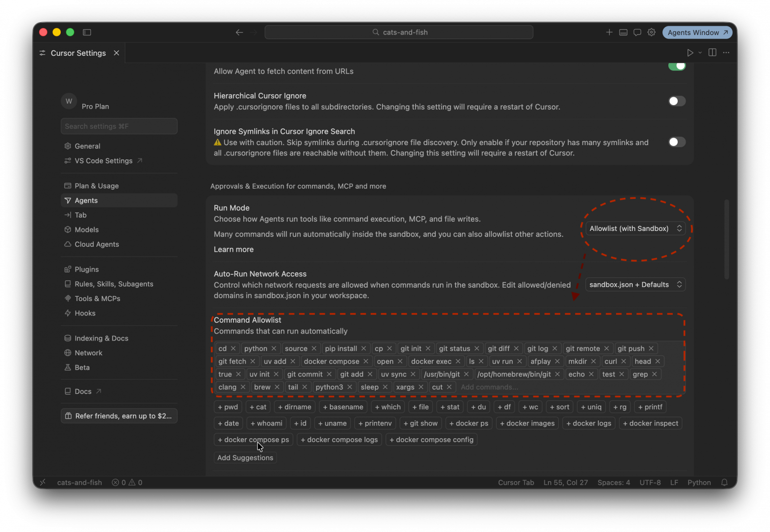The height and width of the screenshot is (532, 770).
Task: Remove python from the command allowlist
Action: [x=274, y=348]
